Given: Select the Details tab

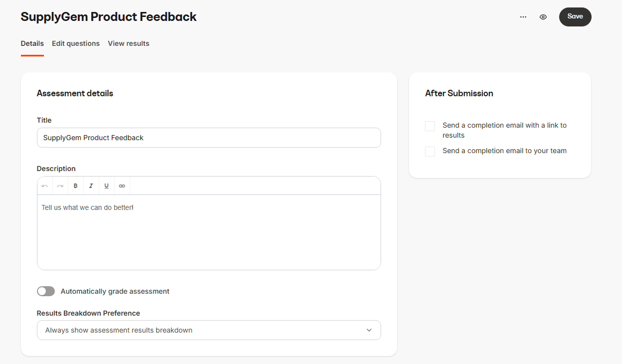Looking at the screenshot, I should [x=32, y=43].
